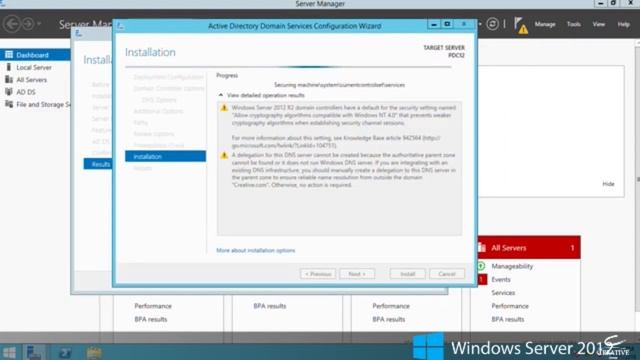Viewport: 640px width, 360px height.
Task: Select Results step in background wizard
Action: [98, 164]
